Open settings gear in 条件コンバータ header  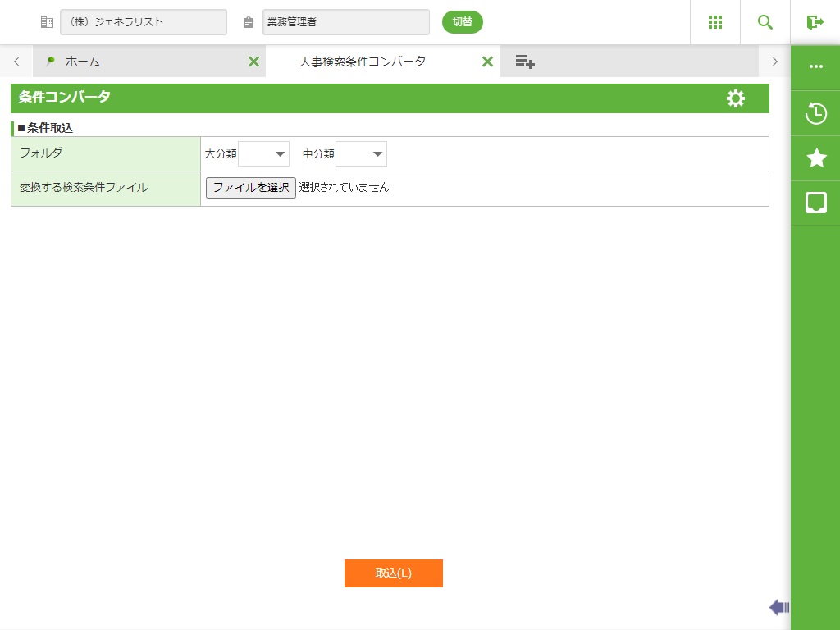(x=736, y=98)
